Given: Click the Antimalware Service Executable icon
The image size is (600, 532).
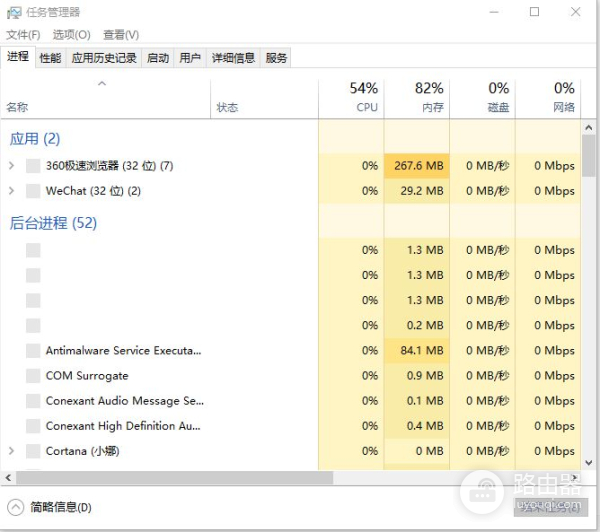Looking at the screenshot, I should point(33,351).
